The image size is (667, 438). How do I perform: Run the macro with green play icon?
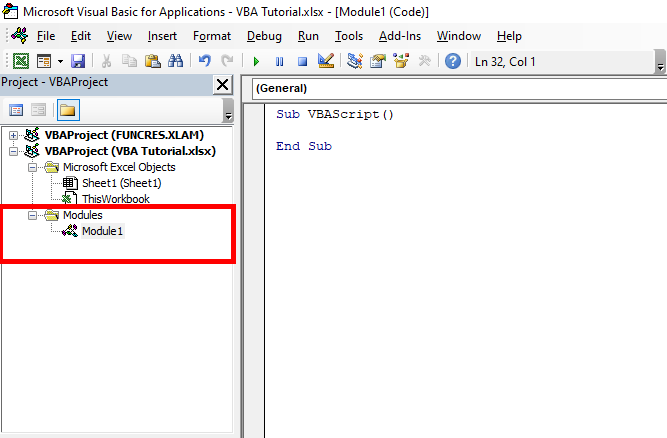pos(256,62)
